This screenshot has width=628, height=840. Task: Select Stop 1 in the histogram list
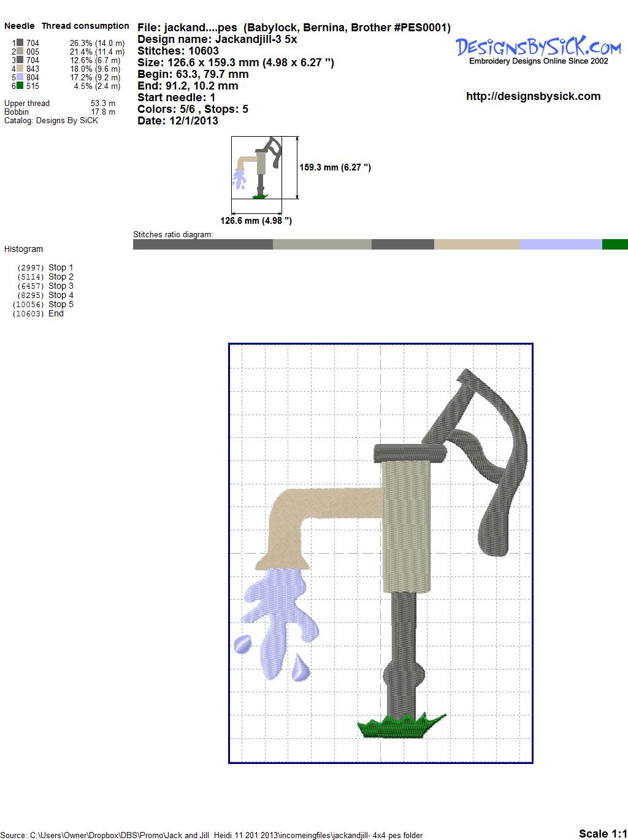(60, 267)
